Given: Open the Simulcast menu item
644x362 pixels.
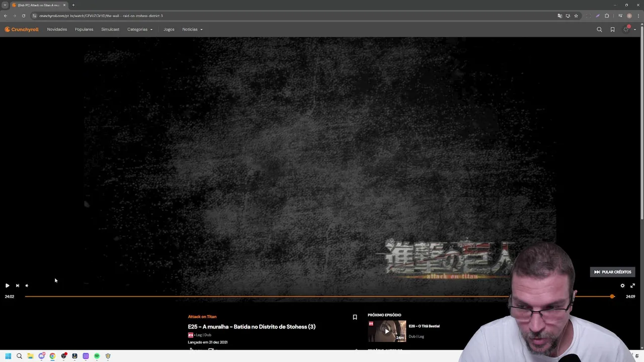Looking at the screenshot, I should [110, 30].
